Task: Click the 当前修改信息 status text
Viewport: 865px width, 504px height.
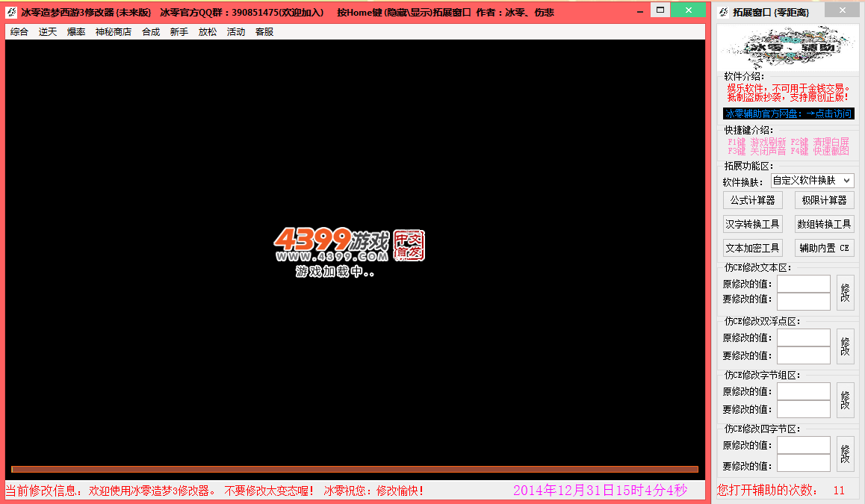Action: [x=214, y=491]
